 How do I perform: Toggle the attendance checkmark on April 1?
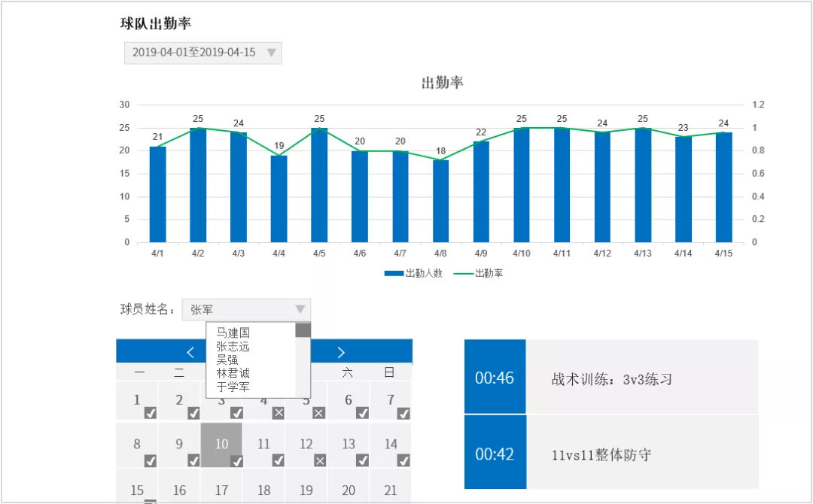[151, 412]
